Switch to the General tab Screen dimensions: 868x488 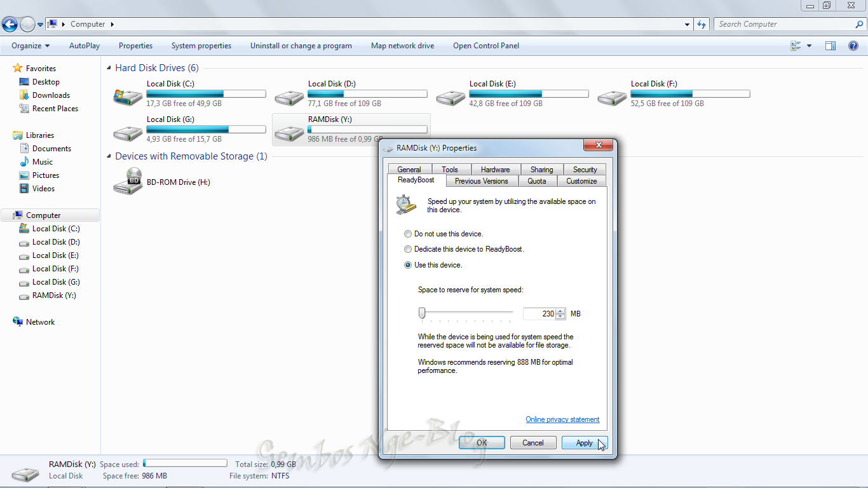pos(409,170)
